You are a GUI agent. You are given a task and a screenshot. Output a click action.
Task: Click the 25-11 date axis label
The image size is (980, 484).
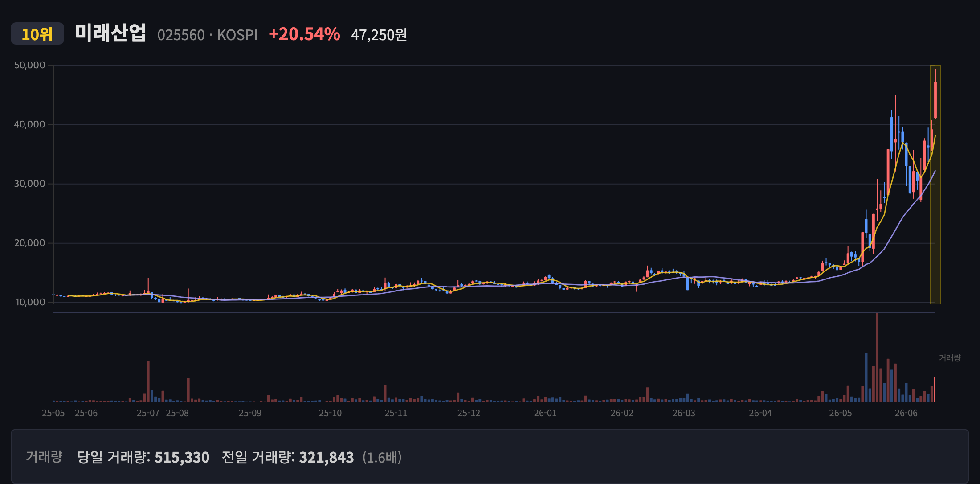pyautogui.click(x=396, y=413)
